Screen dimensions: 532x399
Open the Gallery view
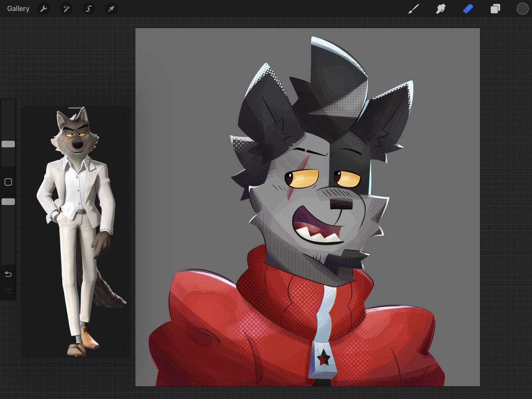pos(18,9)
